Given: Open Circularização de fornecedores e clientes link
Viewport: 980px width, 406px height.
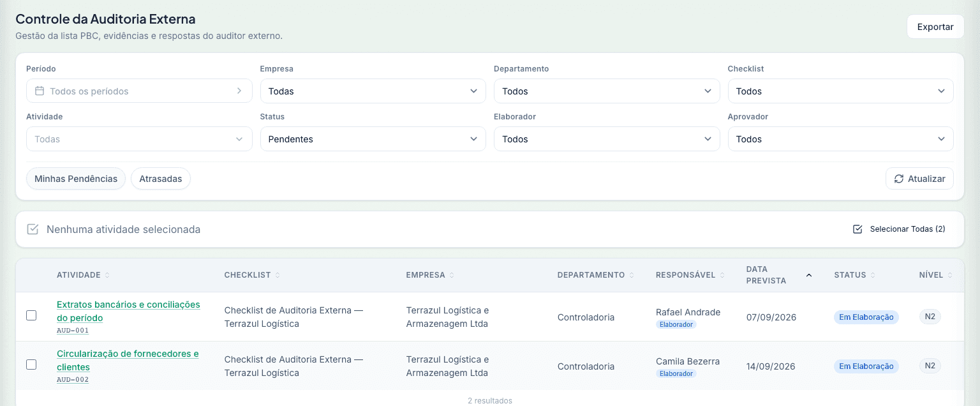Looking at the screenshot, I should point(128,360).
